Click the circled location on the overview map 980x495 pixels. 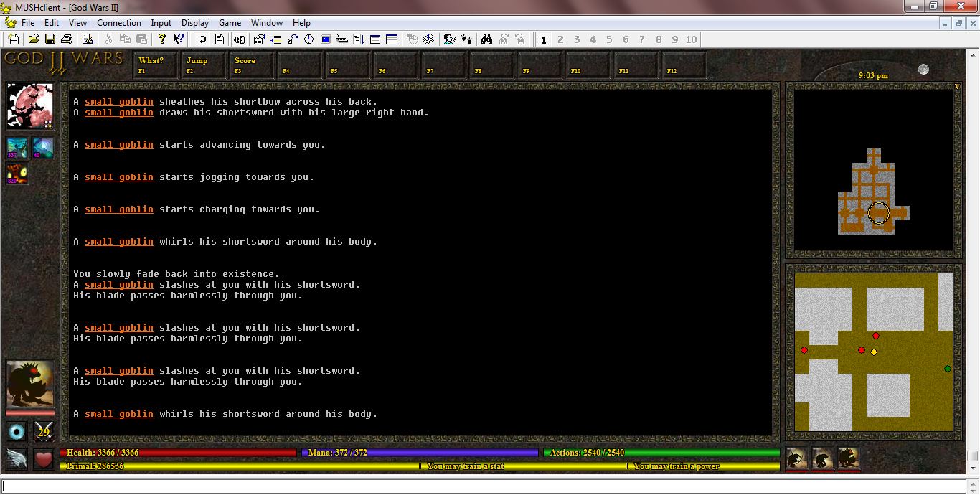point(879,213)
